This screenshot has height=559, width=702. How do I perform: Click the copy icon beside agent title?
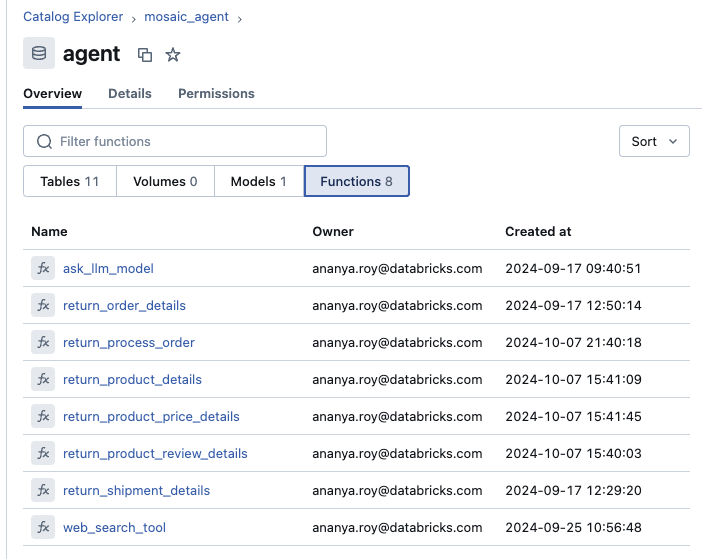tap(145, 55)
